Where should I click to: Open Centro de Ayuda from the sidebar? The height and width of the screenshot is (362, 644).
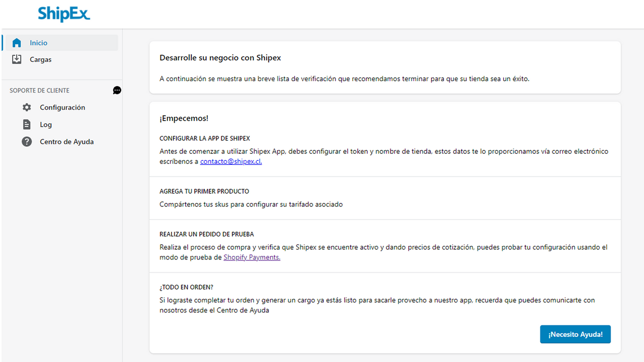click(66, 141)
